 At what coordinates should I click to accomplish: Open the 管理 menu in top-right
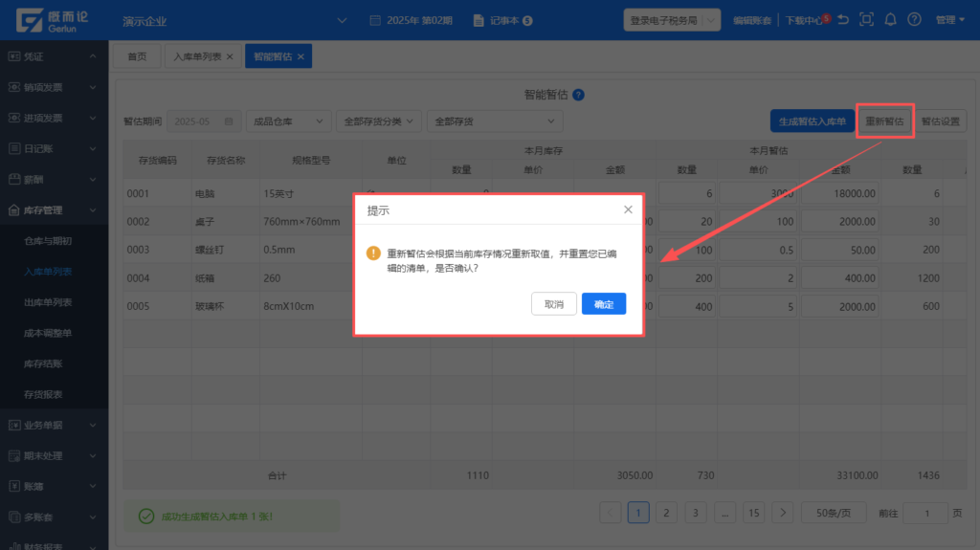coord(948,19)
